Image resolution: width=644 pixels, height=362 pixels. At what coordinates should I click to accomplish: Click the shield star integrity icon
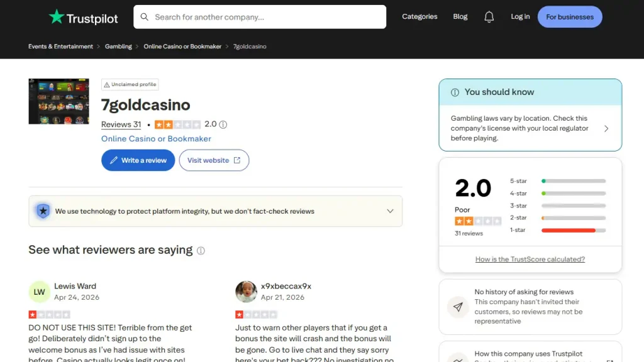(x=43, y=211)
